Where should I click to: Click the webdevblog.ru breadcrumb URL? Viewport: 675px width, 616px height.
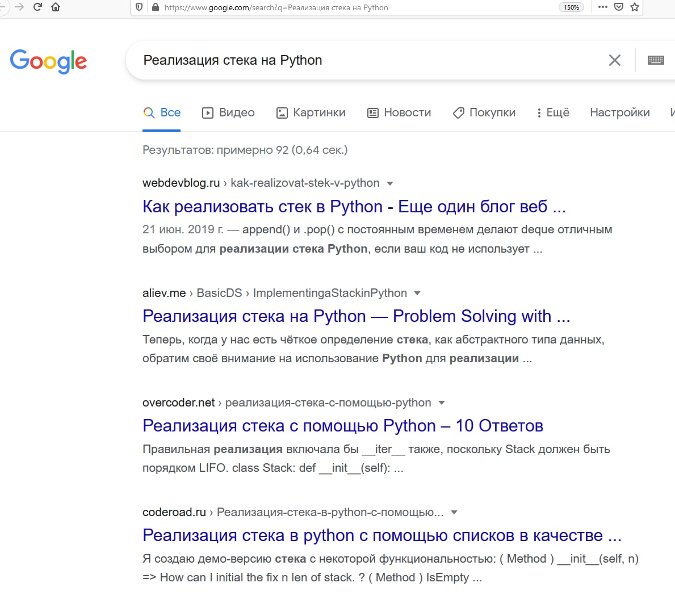261,183
